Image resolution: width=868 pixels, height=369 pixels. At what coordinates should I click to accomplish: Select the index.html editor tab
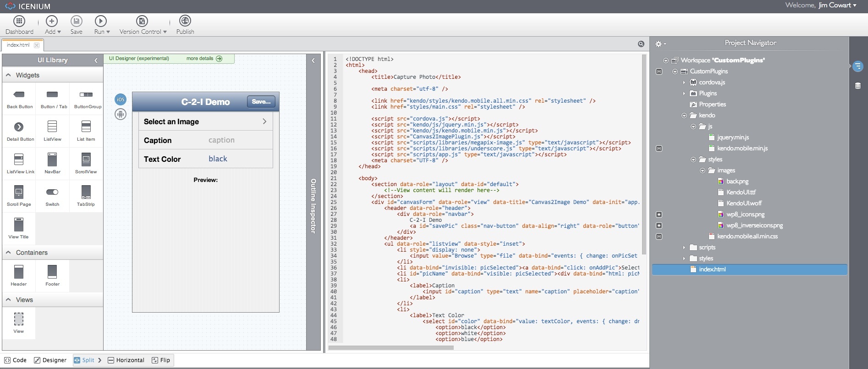click(x=18, y=45)
